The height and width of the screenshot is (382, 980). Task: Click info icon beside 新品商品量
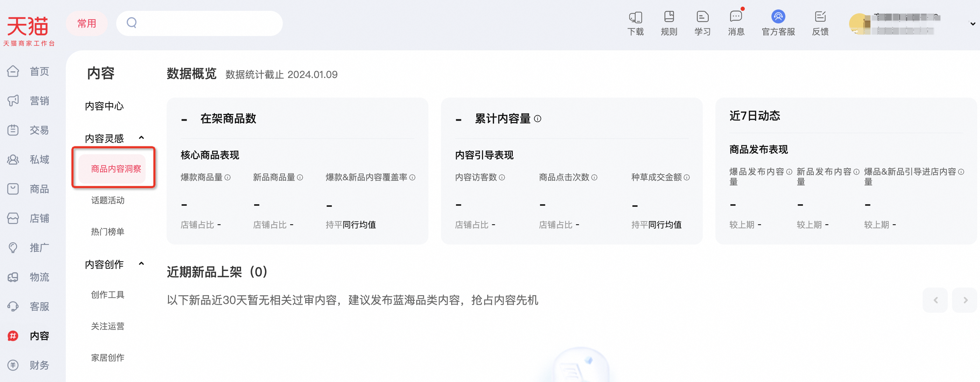coord(300,177)
